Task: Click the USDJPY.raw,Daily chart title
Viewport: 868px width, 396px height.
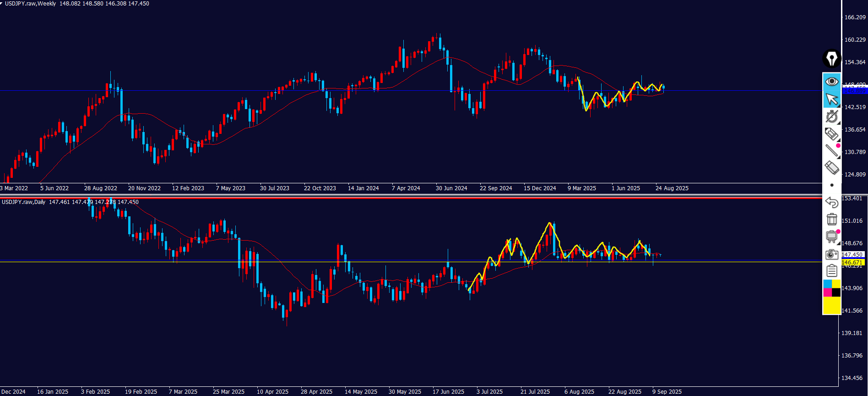Action: (24, 202)
